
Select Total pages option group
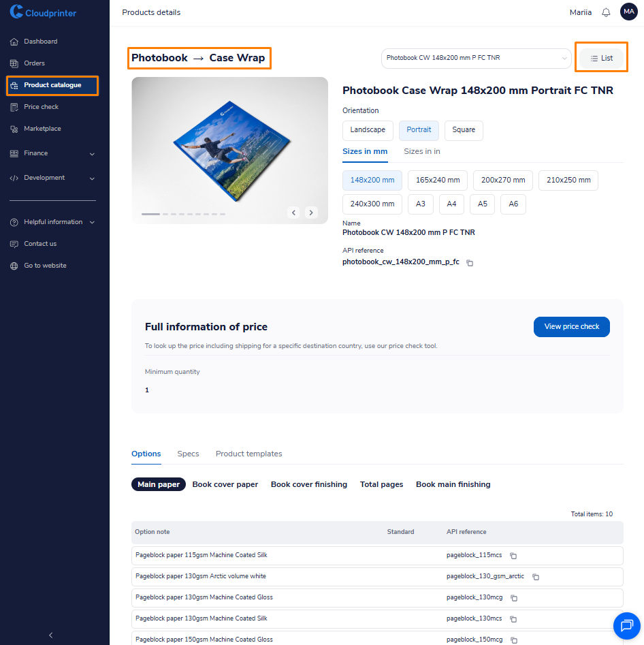(381, 484)
